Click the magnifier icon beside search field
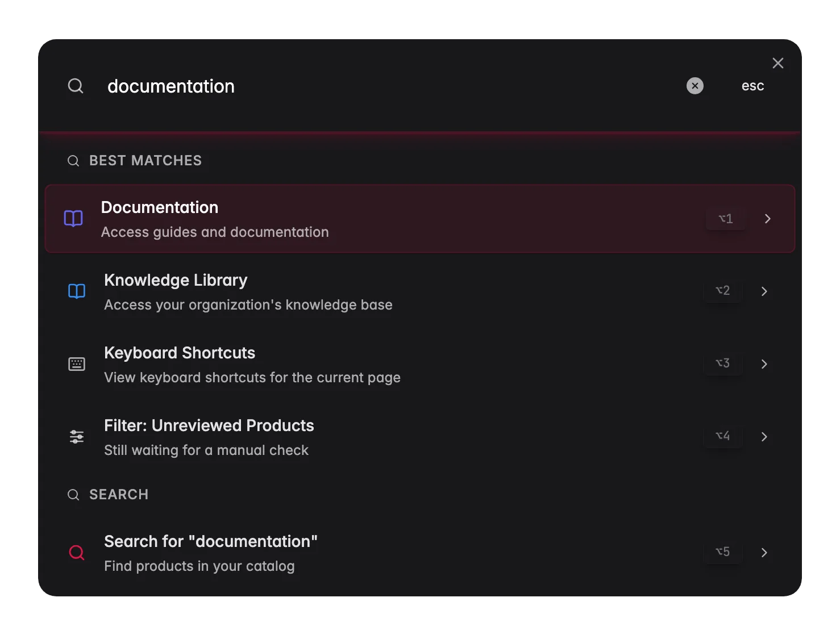The image size is (840, 635). point(76,86)
